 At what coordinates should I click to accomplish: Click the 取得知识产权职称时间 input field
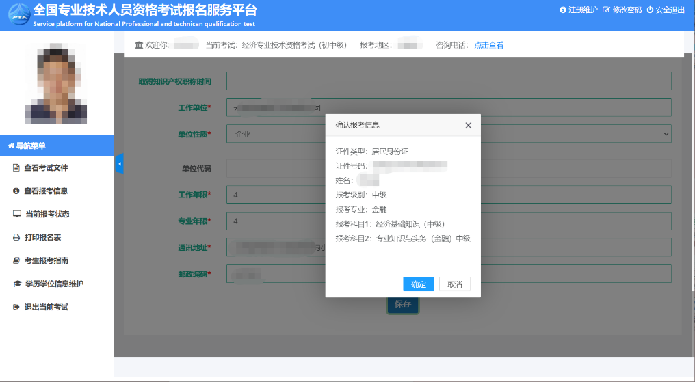click(449, 82)
